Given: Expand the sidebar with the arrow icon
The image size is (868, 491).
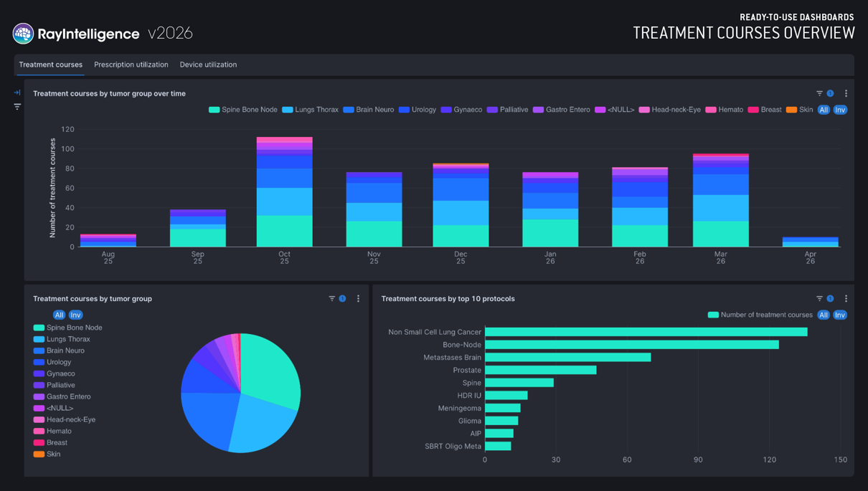Looking at the screenshot, I should (17, 92).
